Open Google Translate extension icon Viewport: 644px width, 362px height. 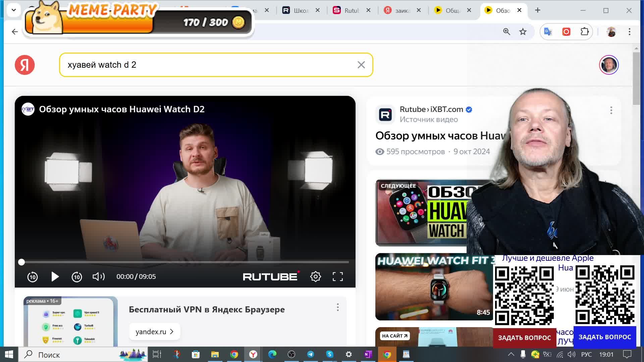pyautogui.click(x=548, y=32)
